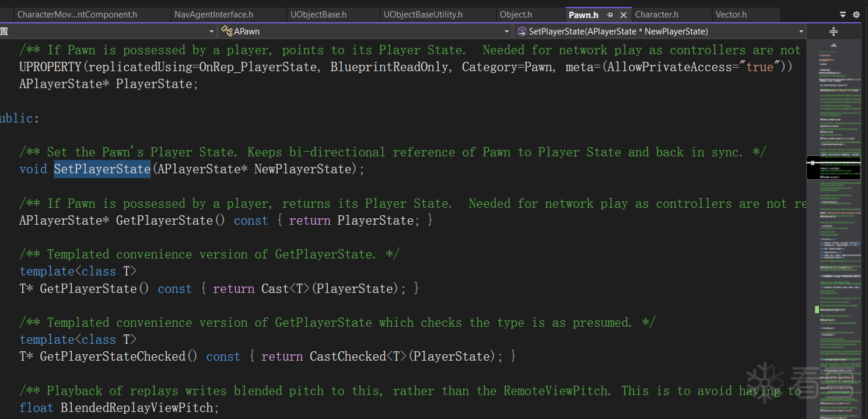This screenshot has height=419, width=868.
Task: Click the minimap scrollbar viewport marker
Action: point(834,167)
